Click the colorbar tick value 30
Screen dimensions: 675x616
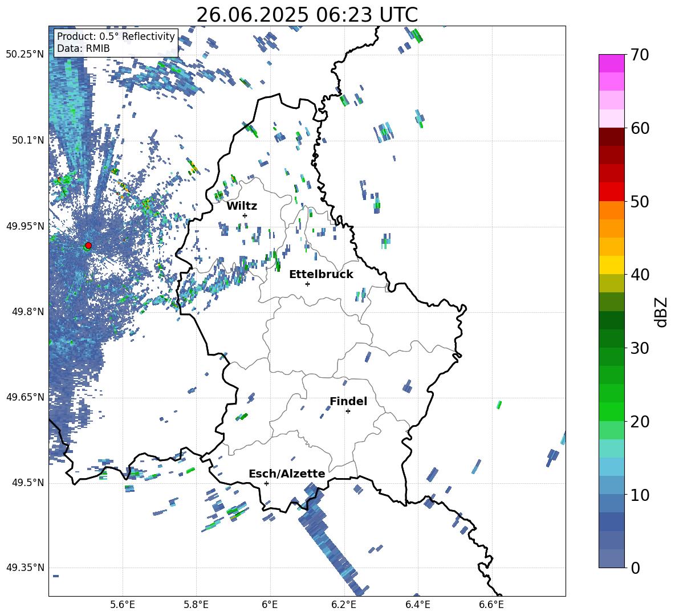(x=640, y=348)
